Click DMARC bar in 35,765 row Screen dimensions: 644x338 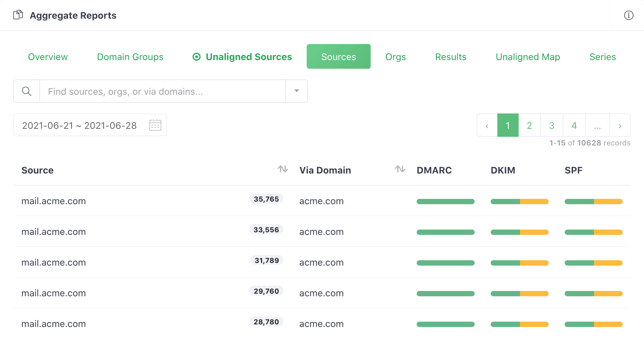pyautogui.click(x=446, y=202)
